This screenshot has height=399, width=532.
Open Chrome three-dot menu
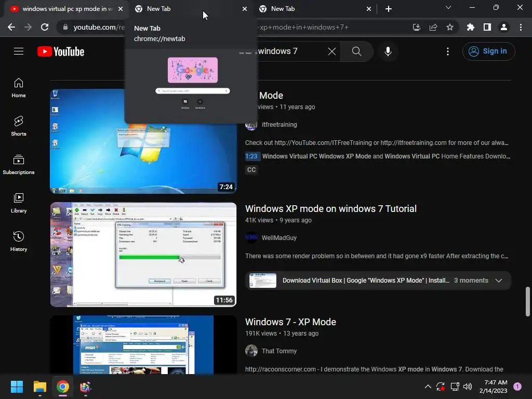click(x=521, y=27)
